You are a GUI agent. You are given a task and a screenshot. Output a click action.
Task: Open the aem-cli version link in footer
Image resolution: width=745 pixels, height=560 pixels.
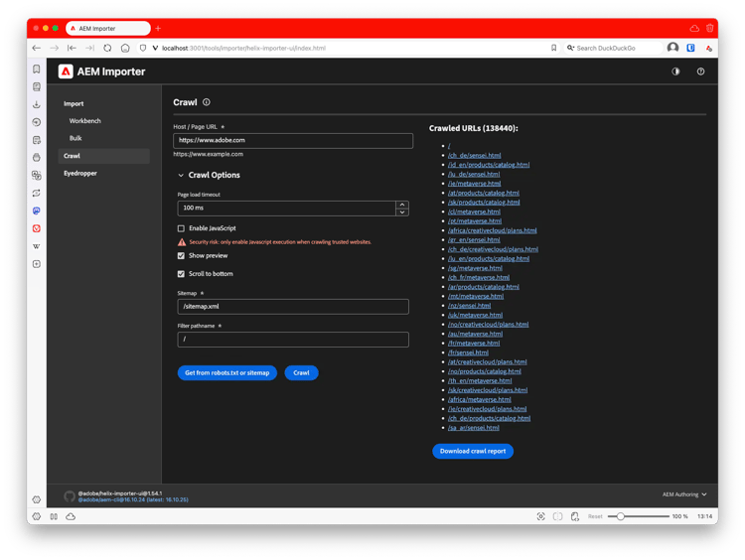133,499
